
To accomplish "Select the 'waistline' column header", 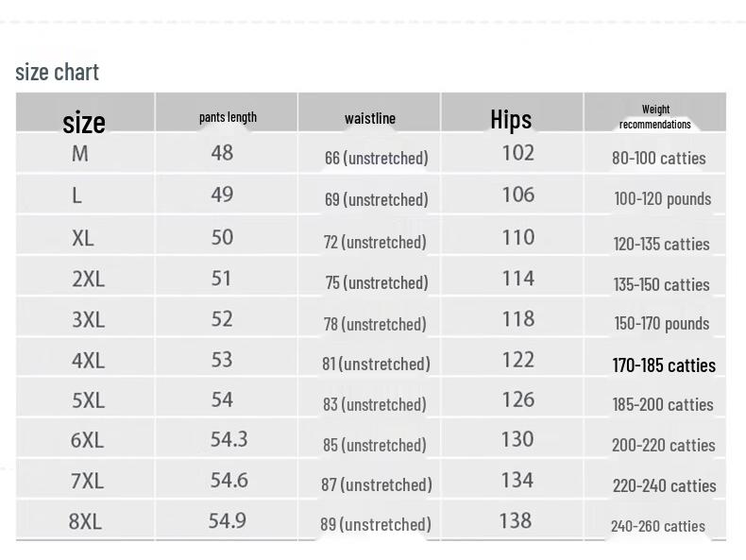I will click(x=369, y=118).
